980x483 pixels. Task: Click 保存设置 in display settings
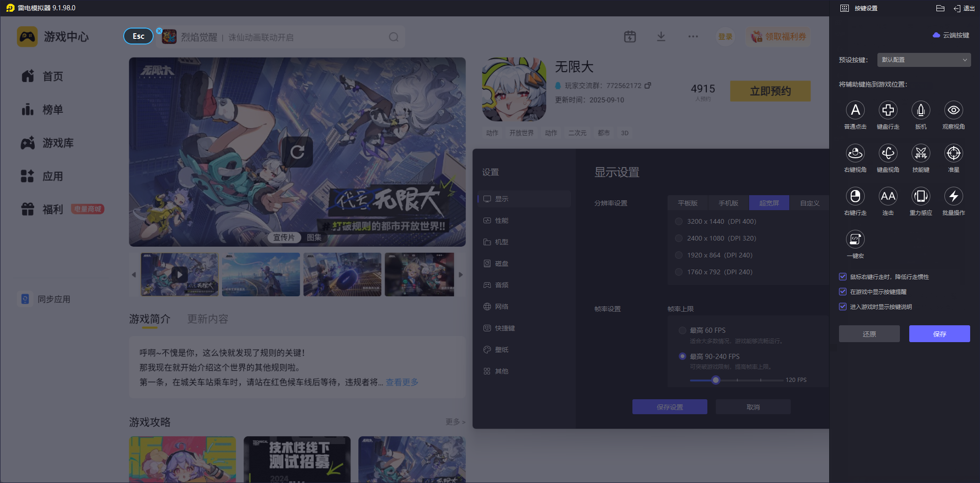pyautogui.click(x=670, y=407)
